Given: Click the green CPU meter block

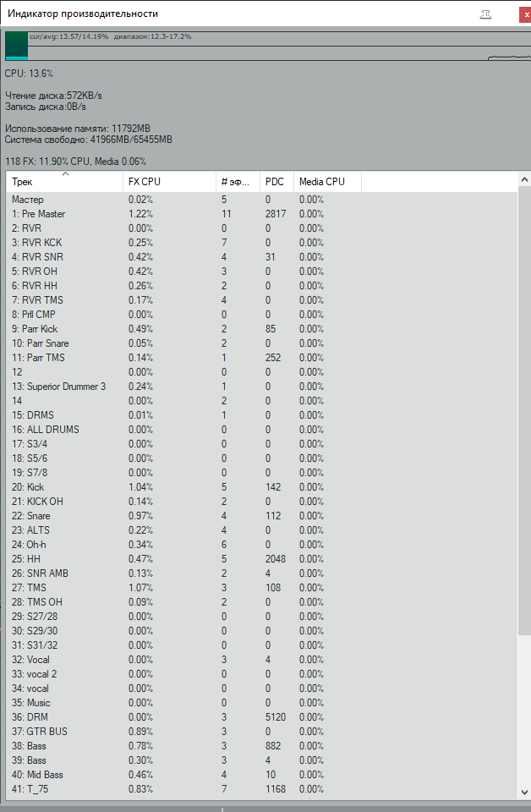Looking at the screenshot, I should (16, 45).
